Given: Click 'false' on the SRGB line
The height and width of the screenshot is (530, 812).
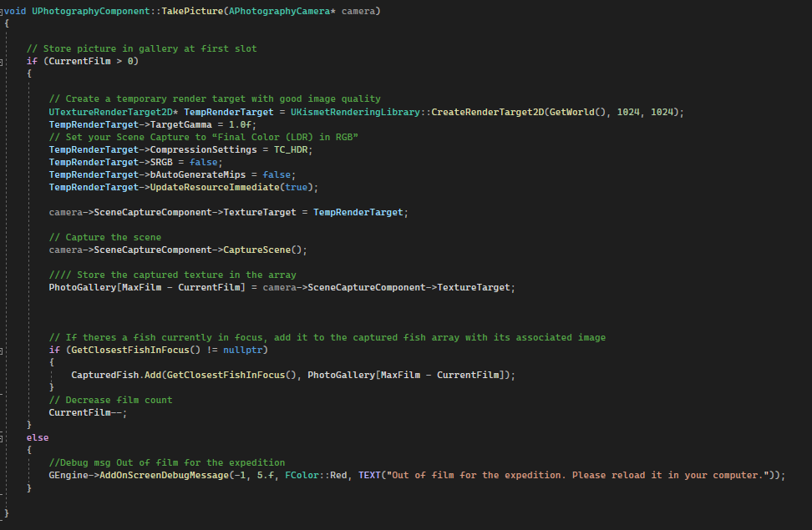Looking at the screenshot, I should coord(206,162).
